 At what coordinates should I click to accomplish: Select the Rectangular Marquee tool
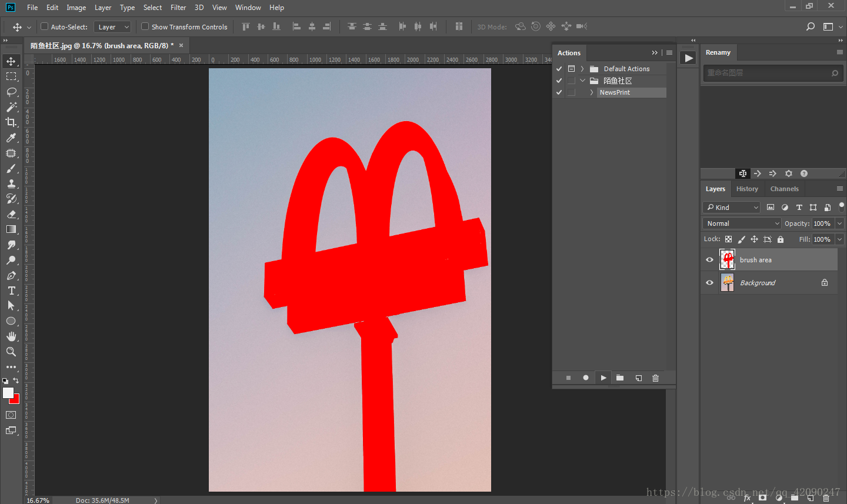[11, 76]
